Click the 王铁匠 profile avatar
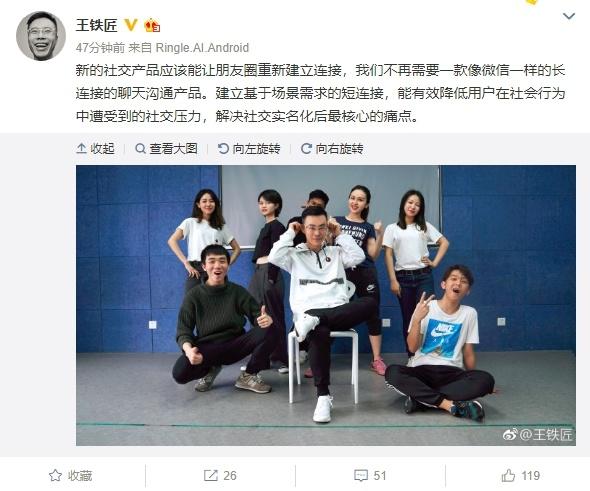The image size is (590, 491). click(x=41, y=36)
